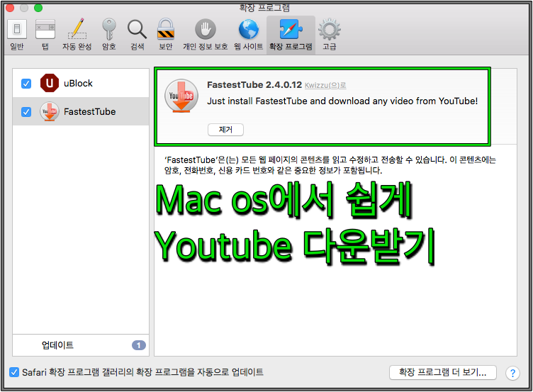Click the 'Just install FastestTube' description text
This screenshot has width=533, height=392.
click(x=342, y=101)
